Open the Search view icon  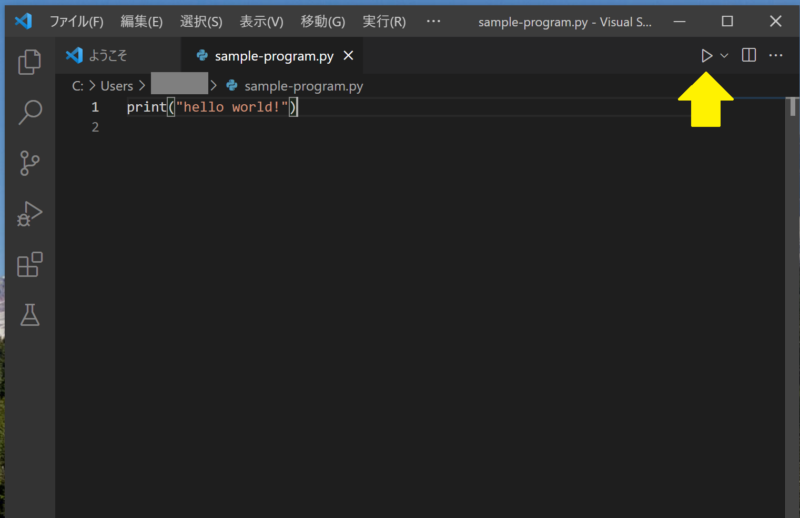(30, 112)
